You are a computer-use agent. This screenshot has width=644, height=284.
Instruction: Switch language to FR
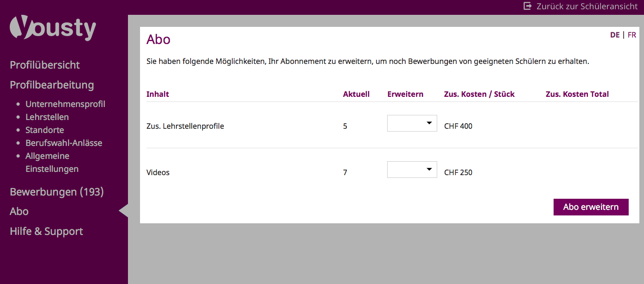tap(631, 35)
